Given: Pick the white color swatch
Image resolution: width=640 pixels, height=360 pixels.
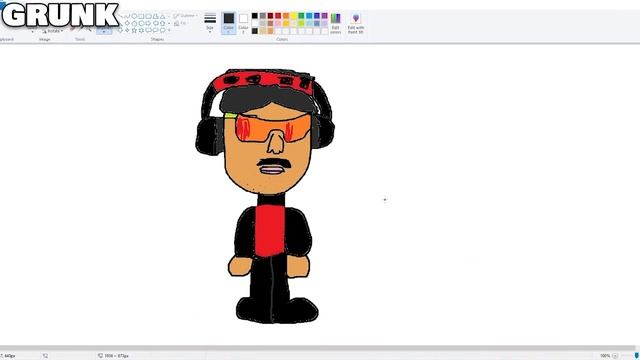Looking at the screenshot, I should pyautogui.click(x=255, y=23).
